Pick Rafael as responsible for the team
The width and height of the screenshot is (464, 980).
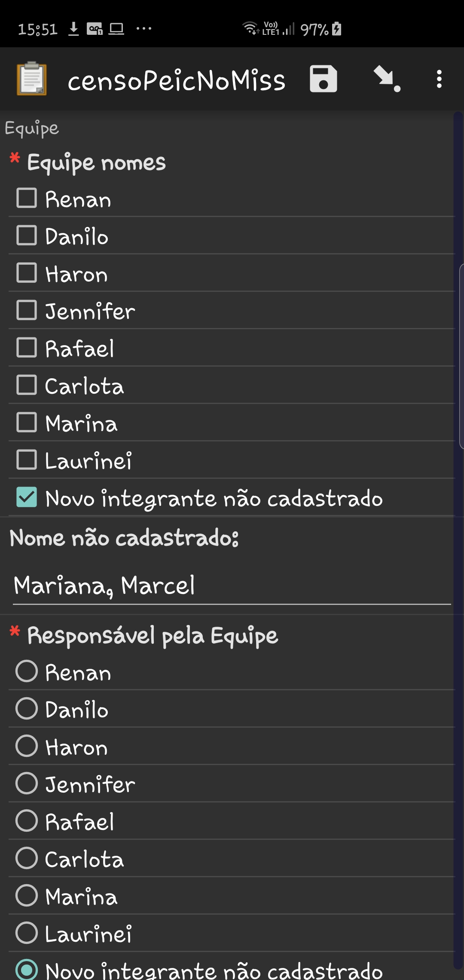[27, 821]
